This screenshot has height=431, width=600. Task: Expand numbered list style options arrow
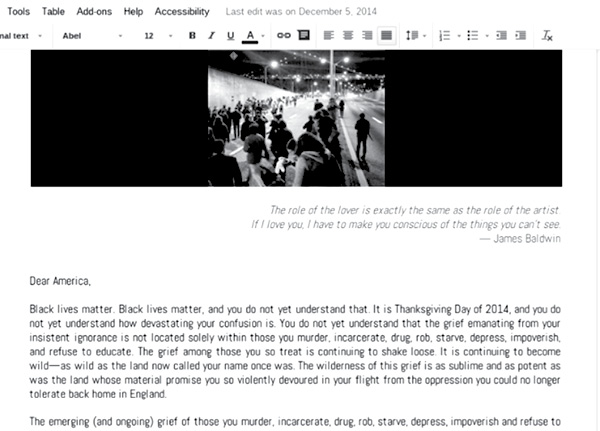[x=459, y=36]
